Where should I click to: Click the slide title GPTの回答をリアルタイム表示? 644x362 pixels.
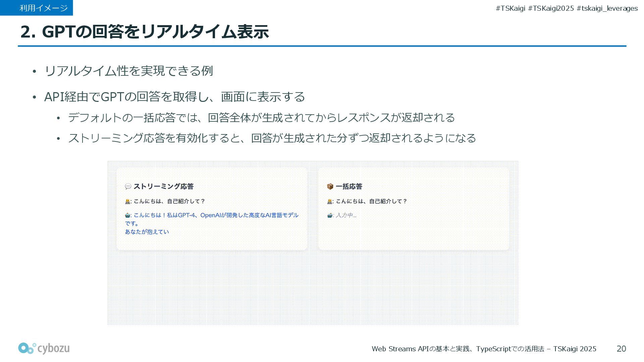pyautogui.click(x=145, y=32)
